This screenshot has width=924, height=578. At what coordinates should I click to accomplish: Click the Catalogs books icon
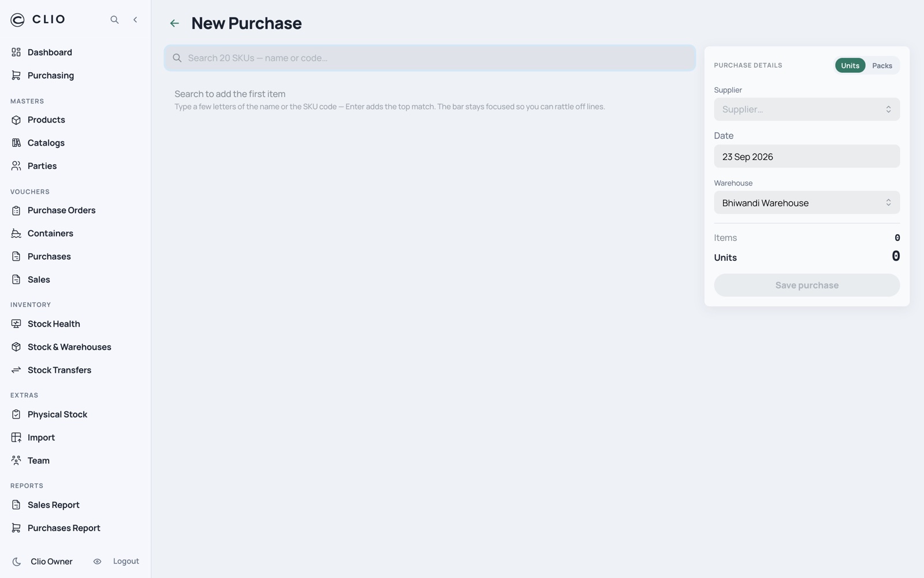point(16,143)
